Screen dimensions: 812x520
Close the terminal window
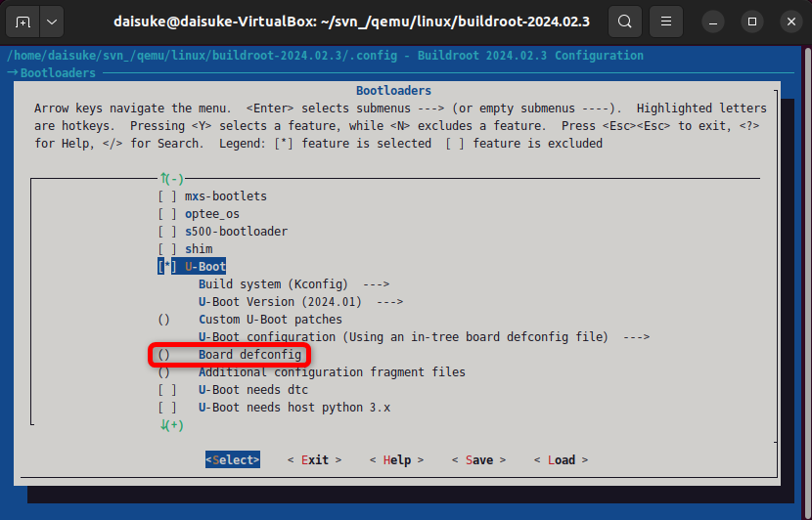point(791,22)
